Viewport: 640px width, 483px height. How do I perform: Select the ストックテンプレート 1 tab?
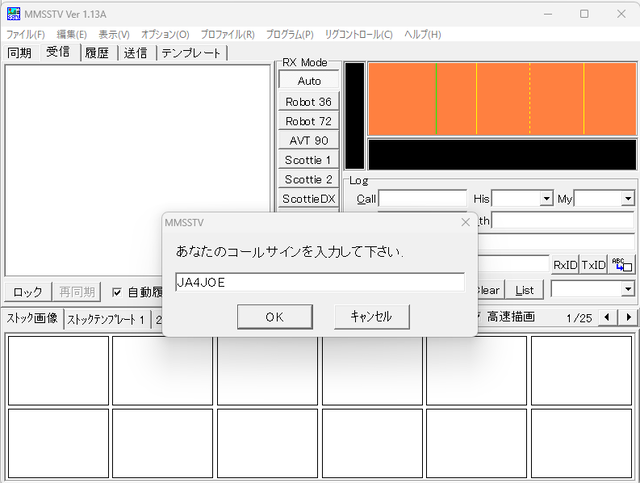[x=106, y=320]
